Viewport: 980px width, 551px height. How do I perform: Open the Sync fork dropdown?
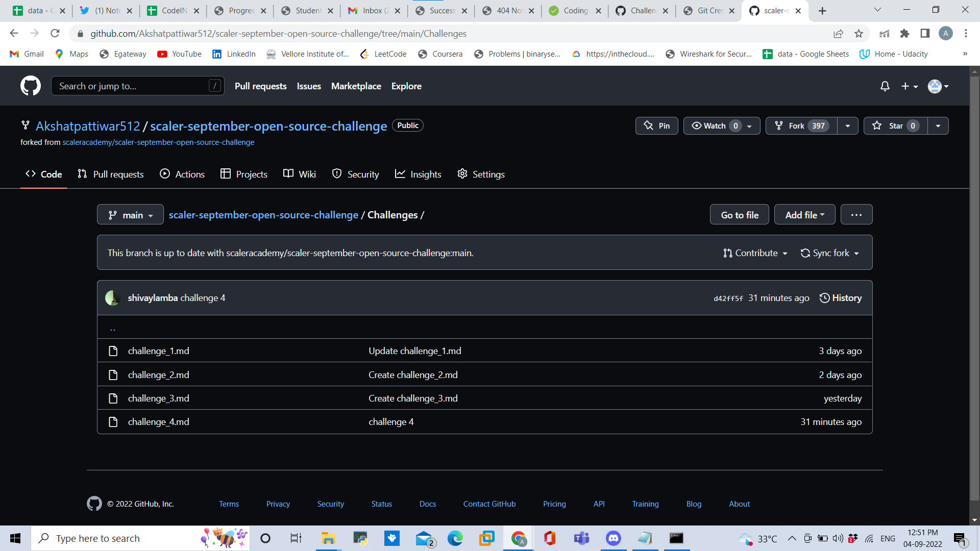pyautogui.click(x=829, y=253)
